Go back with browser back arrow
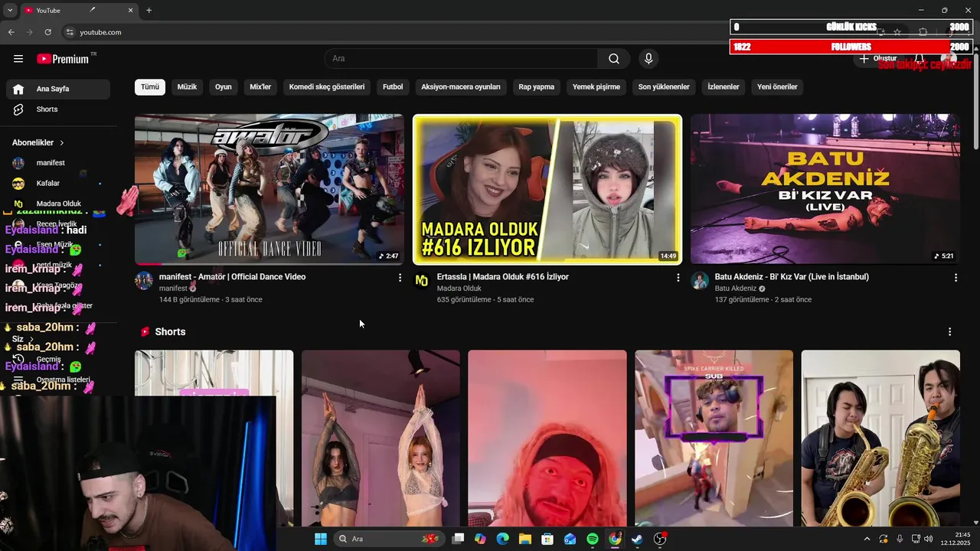 coord(11,32)
